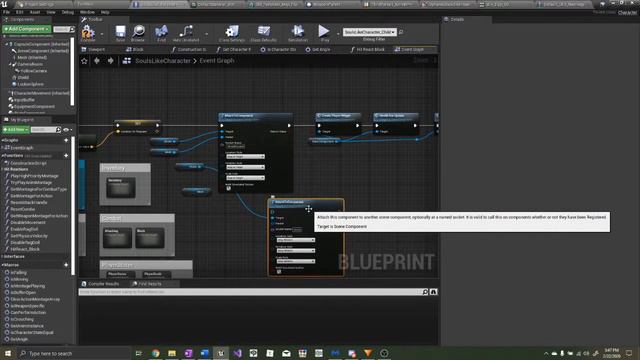Add a new Graph with plus icon
This screenshot has height=360, width=640.
coord(66,140)
